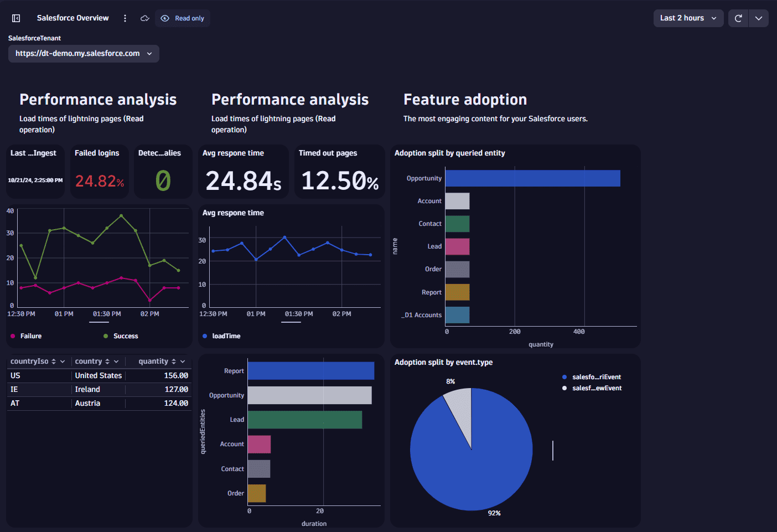The image size is (777, 532).
Task: Toggle the salesf...ewEvent pie legend item
Action: click(592, 388)
